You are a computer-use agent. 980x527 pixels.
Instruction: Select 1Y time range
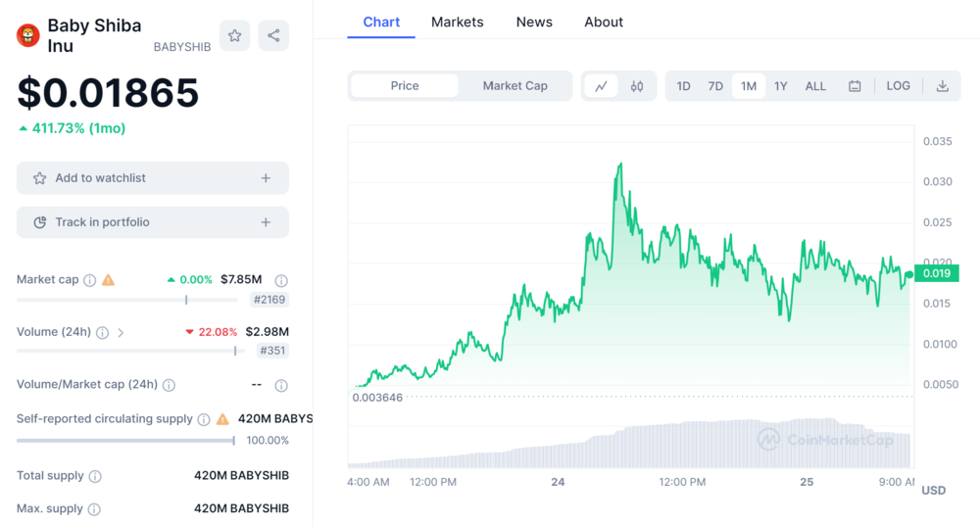click(x=781, y=86)
